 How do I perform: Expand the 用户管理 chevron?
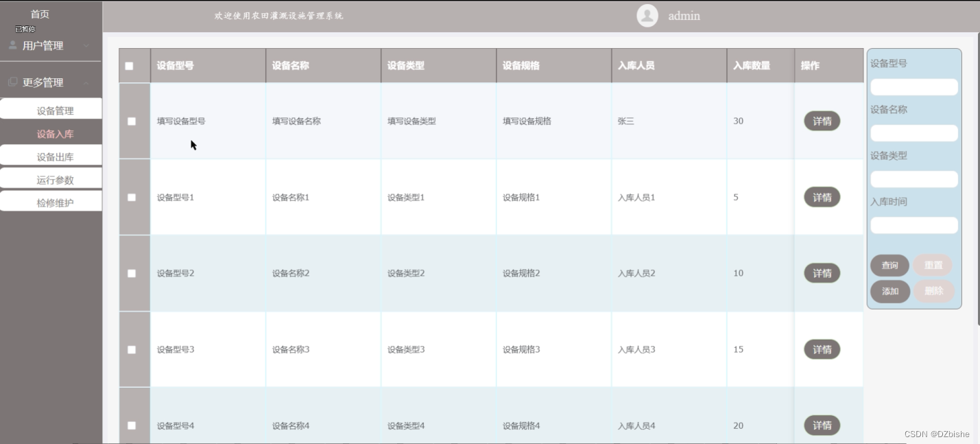[x=86, y=46]
